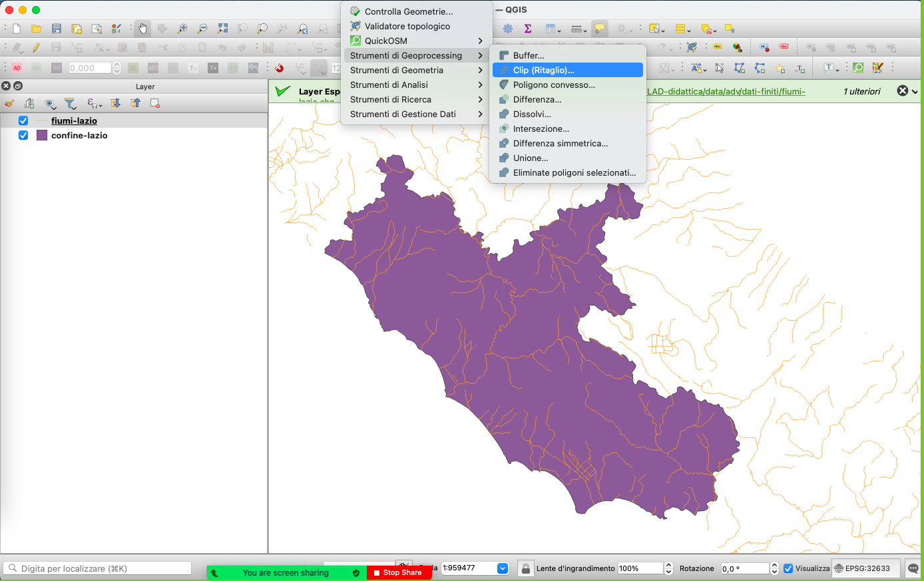Choose Clip (Ritaglio) from Geoprocessing menu
This screenshot has height=581, width=924.
tap(543, 70)
